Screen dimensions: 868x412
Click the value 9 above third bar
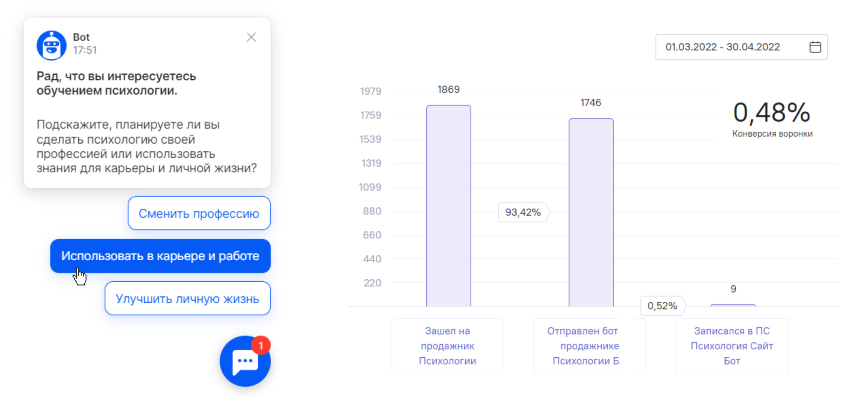733,289
